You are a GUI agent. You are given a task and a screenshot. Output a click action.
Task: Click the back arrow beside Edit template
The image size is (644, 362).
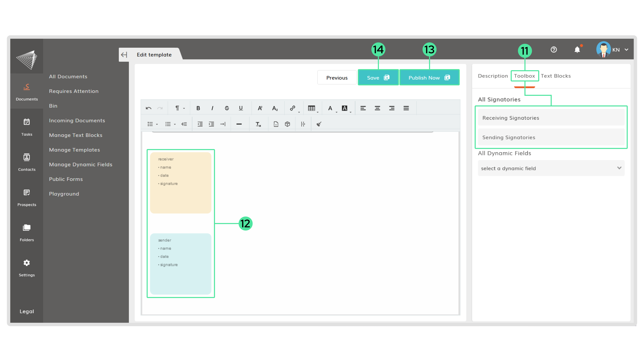pos(124,55)
